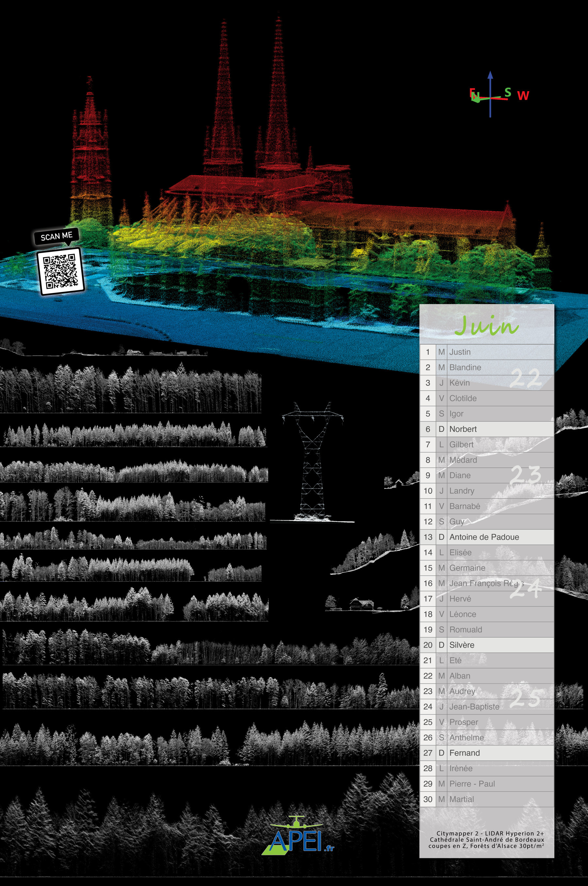Click the green S compass letter
The width and height of the screenshot is (588, 886).
507,92
